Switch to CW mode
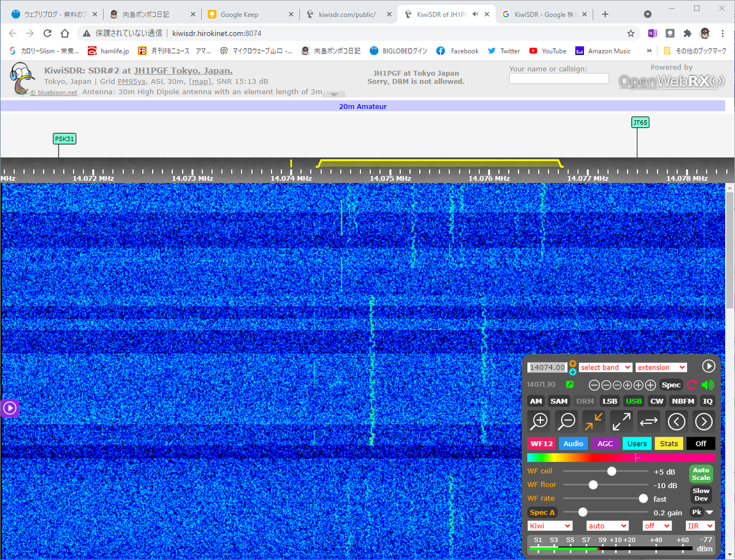 click(657, 401)
